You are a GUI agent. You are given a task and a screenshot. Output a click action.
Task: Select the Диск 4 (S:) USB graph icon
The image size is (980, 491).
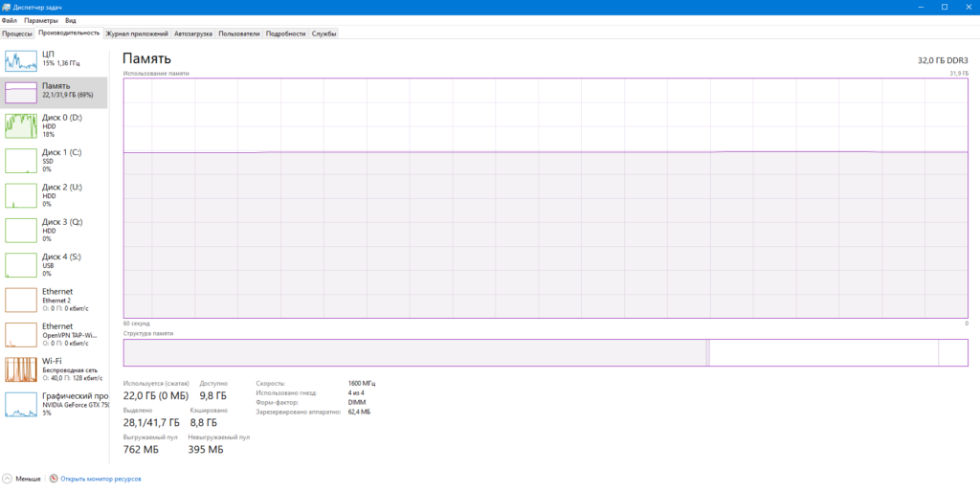tap(21, 265)
